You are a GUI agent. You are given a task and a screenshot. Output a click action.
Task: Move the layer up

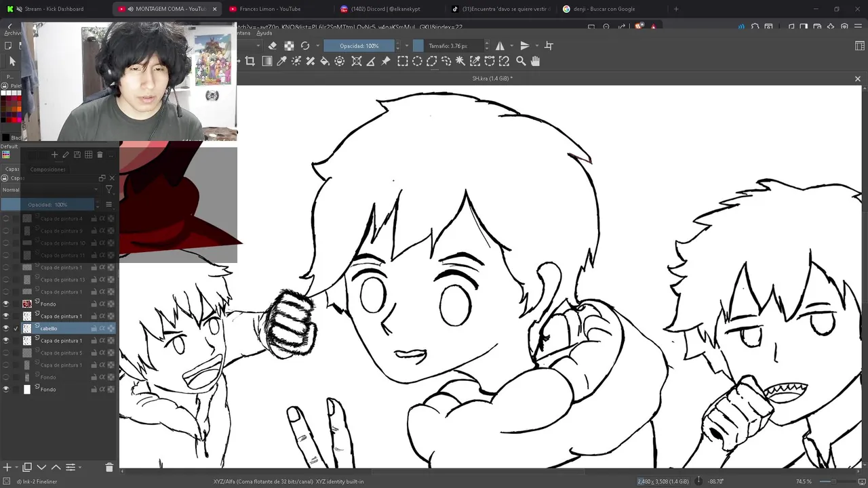56,467
